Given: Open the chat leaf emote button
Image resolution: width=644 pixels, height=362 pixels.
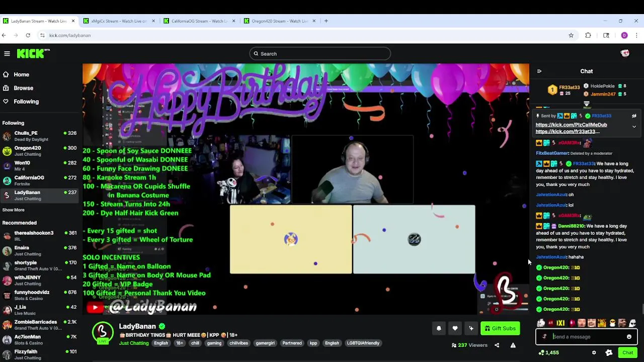Looking at the screenshot, I should (609, 353).
